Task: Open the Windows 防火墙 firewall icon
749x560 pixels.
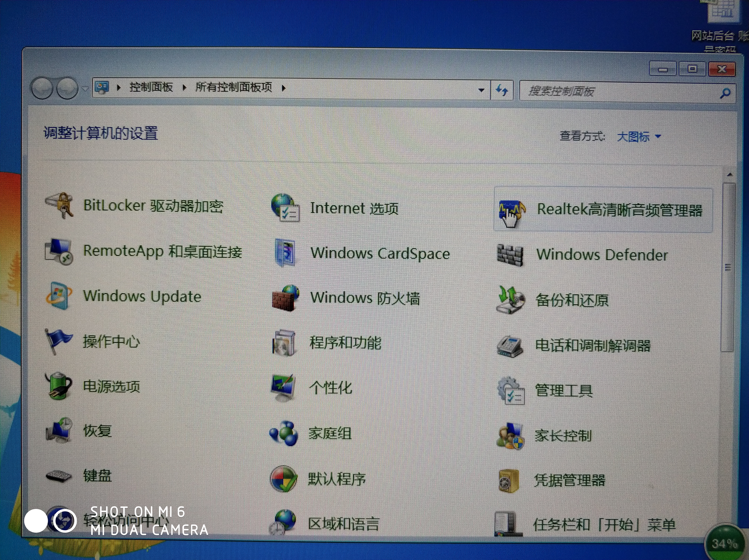Action: click(285, 298)
